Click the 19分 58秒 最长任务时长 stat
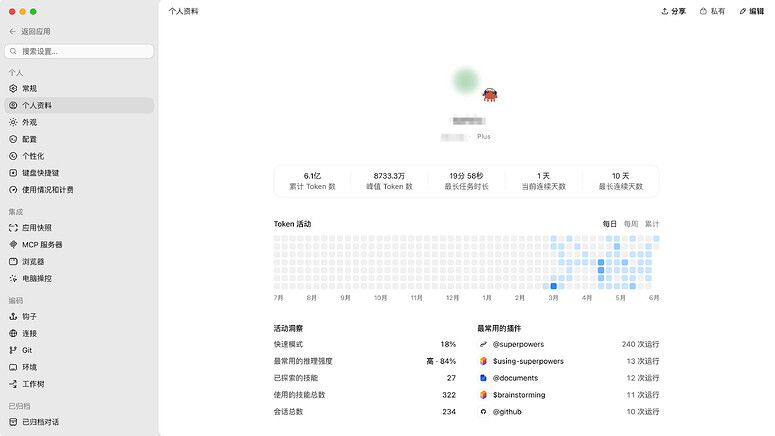The image size is (775, 436). (467, 181)
